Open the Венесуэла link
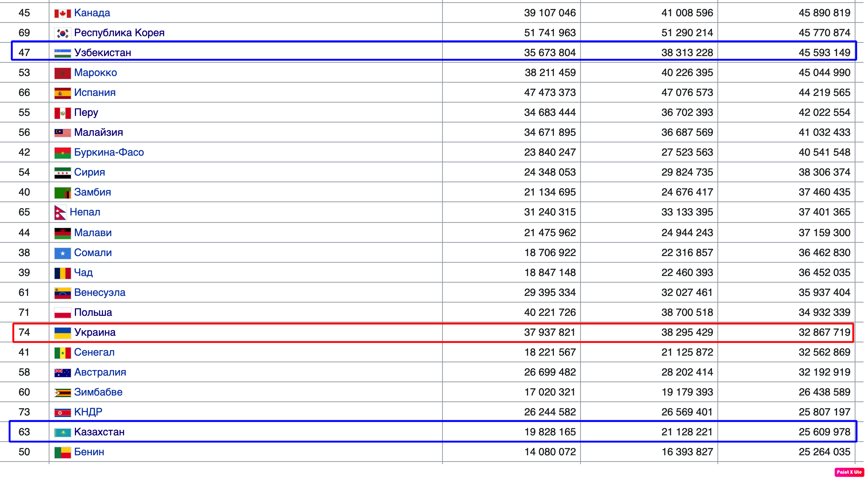The image size is (868, 480). 100,293
